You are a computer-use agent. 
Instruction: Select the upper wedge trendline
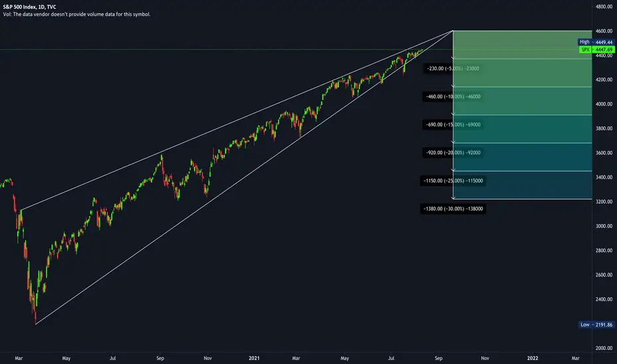click(x=236, y=120)
